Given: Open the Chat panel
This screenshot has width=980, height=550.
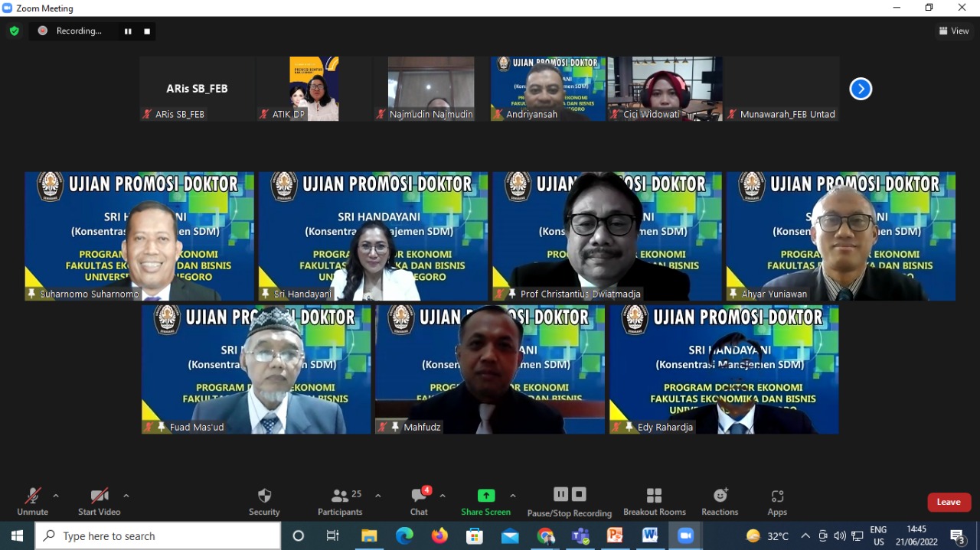Looking at the screenshot, I should [x=419, y=501].
